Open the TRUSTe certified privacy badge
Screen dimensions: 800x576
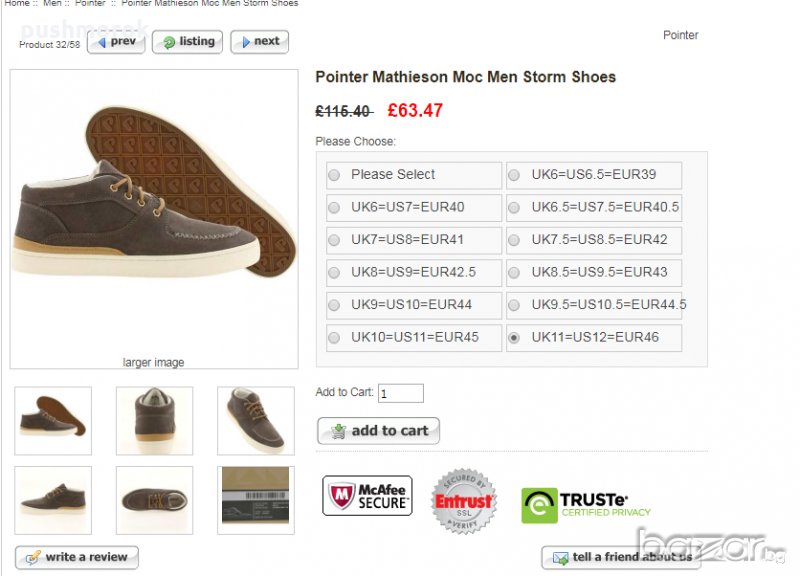[x=586, y=505]
